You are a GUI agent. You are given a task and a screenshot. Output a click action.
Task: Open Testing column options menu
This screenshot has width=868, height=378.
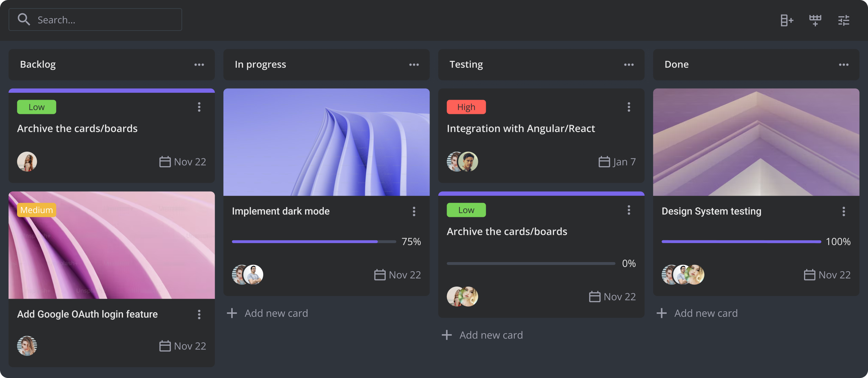[x=629, y=65]
